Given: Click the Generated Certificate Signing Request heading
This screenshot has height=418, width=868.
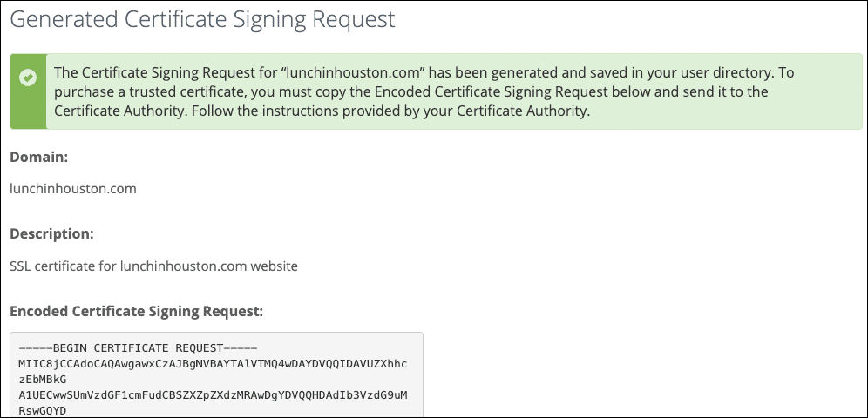Looking at the screenshot, I should coord(202,18).
